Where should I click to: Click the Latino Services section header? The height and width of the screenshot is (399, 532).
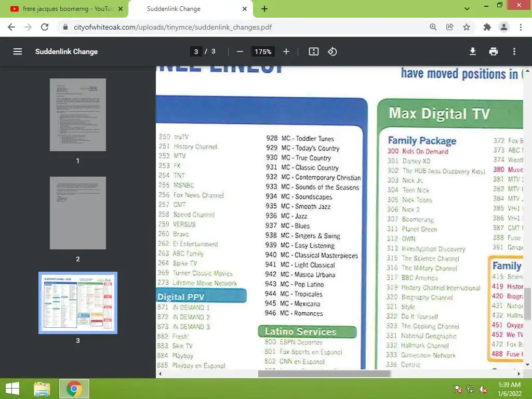[x=308, y=331]
